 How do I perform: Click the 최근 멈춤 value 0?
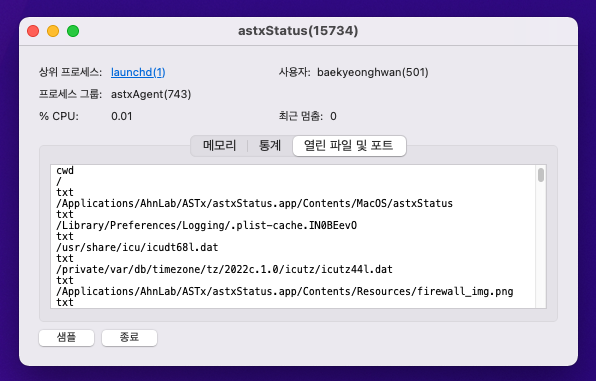click(333, 116)
